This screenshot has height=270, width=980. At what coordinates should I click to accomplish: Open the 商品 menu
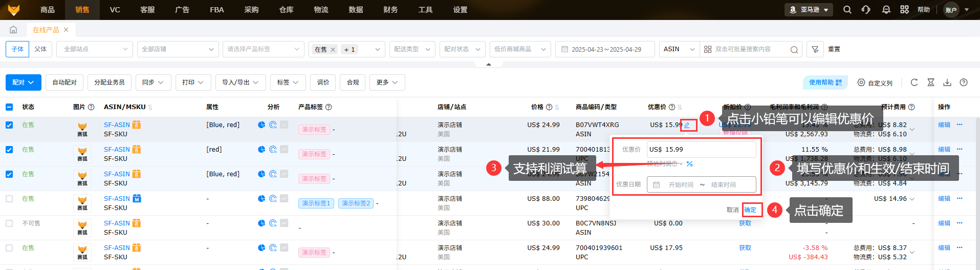tap(48, 10)
